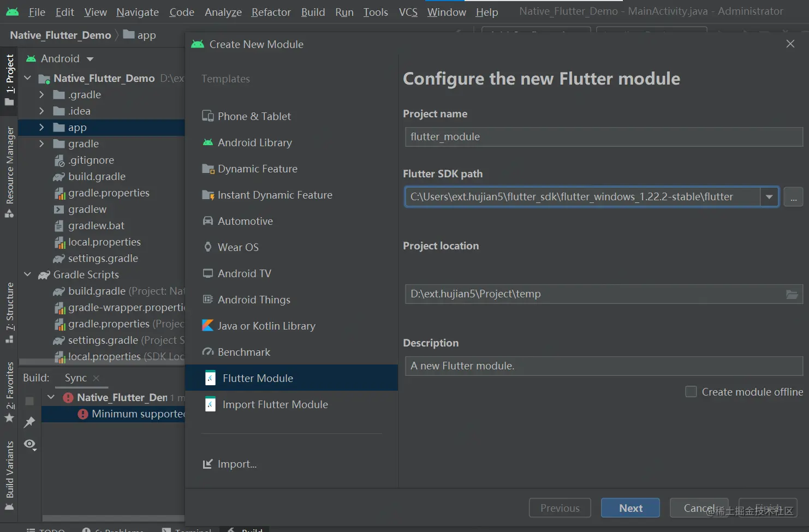
Task: Select the Phone & Tablet template
Action: point(246,116)
